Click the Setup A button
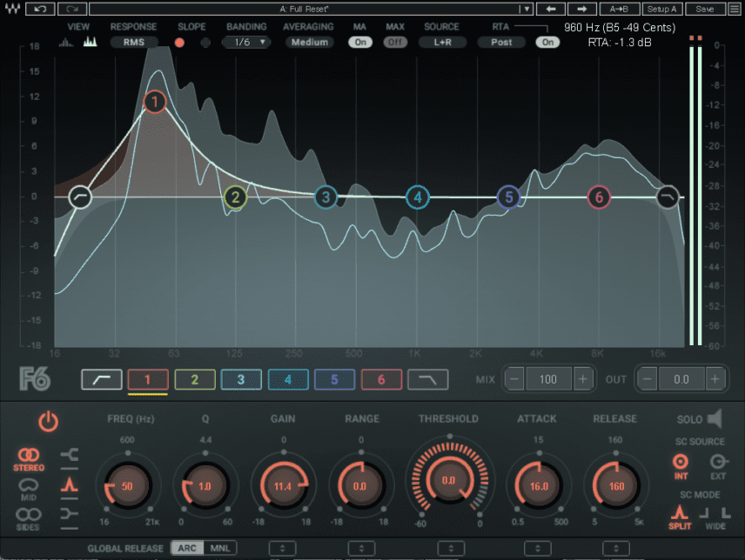The image size is (745, 560). [661, 9]
